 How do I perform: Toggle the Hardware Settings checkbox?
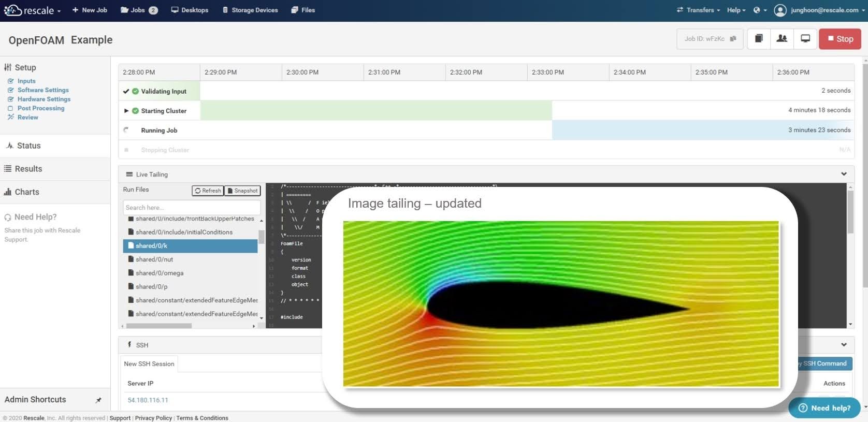(x=10, y=99)
